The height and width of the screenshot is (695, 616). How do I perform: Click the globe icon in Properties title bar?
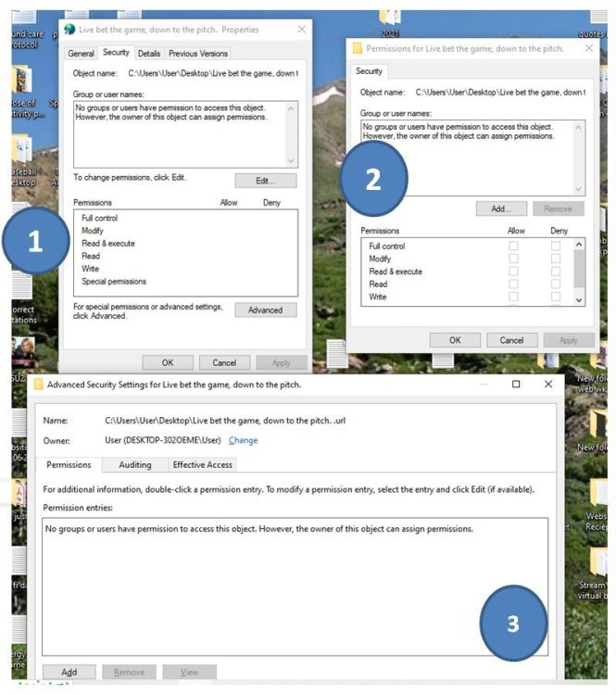pos(69,30)
